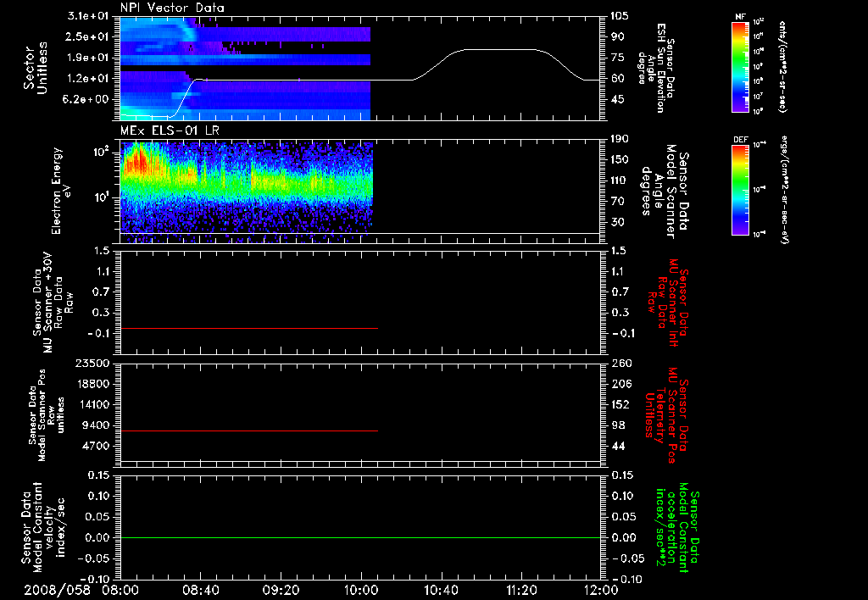This screenshot has height=600, width=868.
Task: Click the red 'MU Scanner Int Raw Data' title
Action: pyautogui.click(x=668, y=303)
